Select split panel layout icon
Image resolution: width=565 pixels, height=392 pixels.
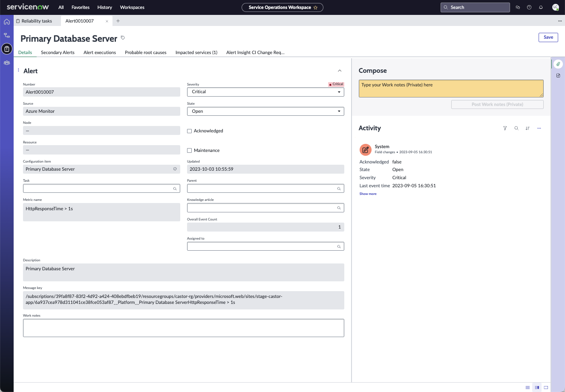click(537, 387)
